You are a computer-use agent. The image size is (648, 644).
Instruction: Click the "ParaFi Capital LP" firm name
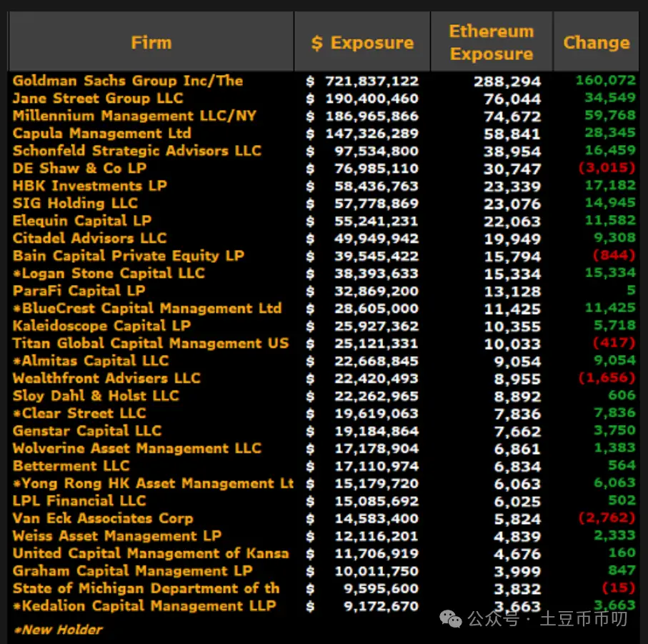point(79,291)
